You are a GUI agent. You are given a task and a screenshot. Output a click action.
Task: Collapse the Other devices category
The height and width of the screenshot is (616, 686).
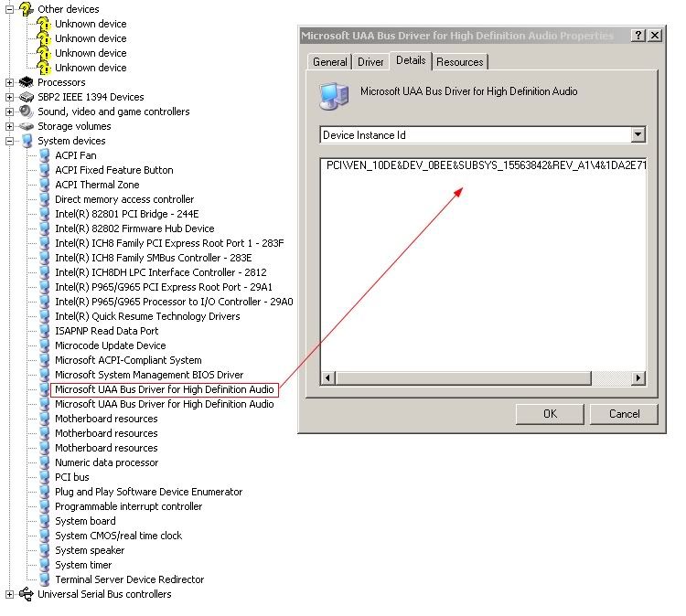pyautogui.click(x=9, y=9)
